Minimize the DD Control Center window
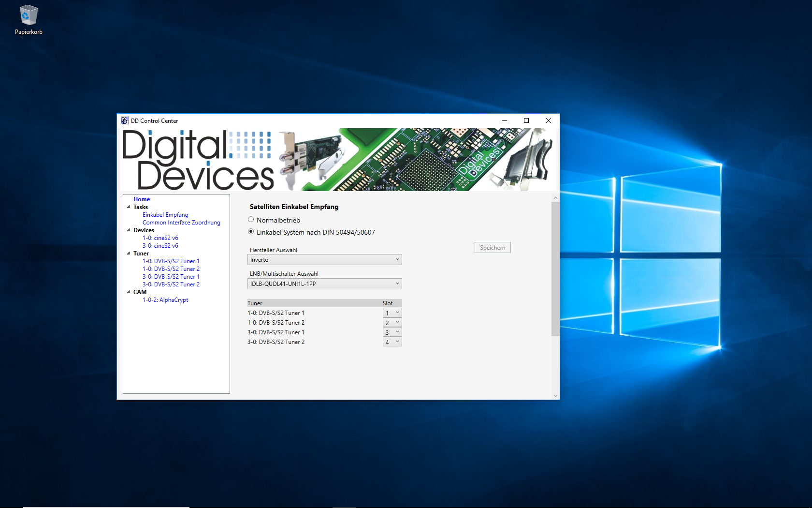Image resolution: width=812 pixels, height=508 pixels. [x=504, y=120]
